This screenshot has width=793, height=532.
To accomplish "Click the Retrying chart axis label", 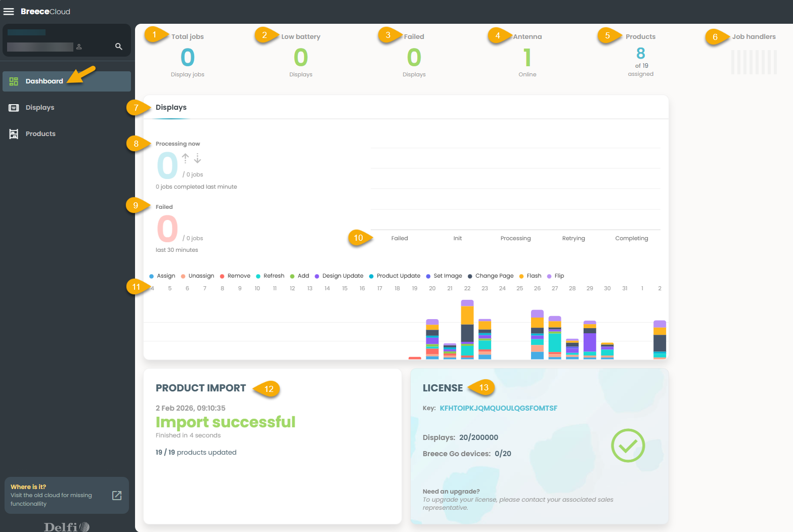I will pos(574,238).
